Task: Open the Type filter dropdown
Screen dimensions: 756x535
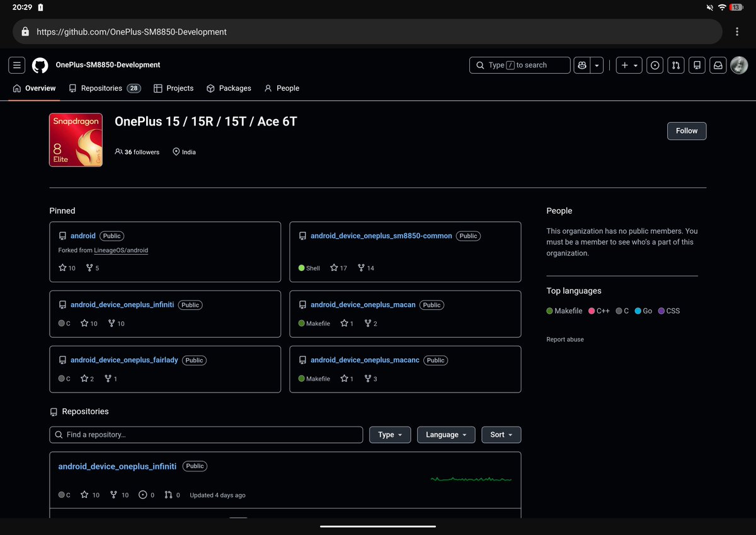Action: point(390,435)
